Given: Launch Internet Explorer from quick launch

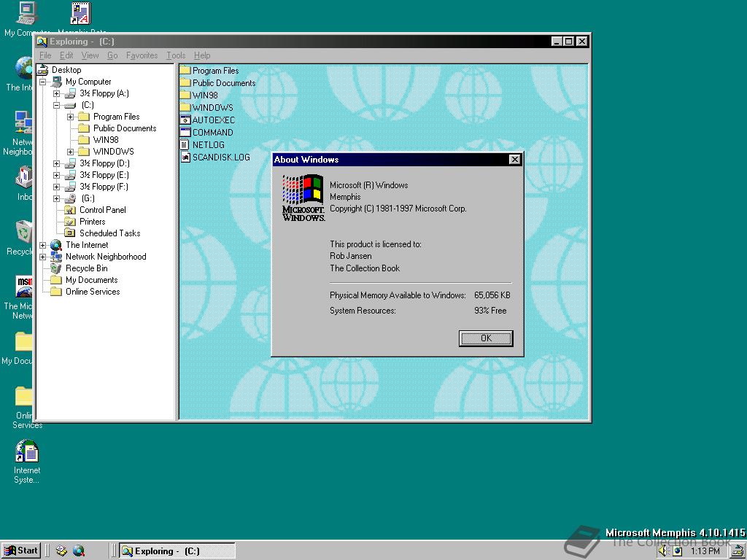Looking at the screenshot, I should tap(79, 551).
